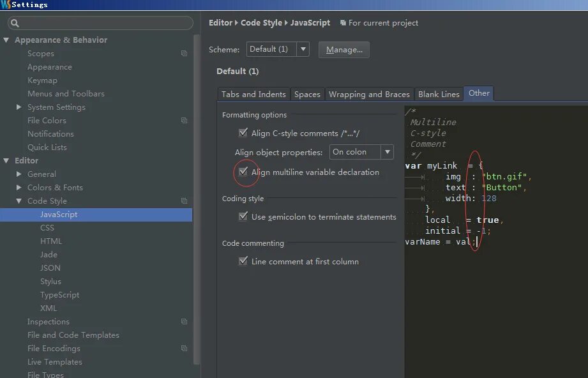This screenshot has height=378, width=588.
Task: Toggle Use semicolon to terminate statements
Action: pos(243,216)
